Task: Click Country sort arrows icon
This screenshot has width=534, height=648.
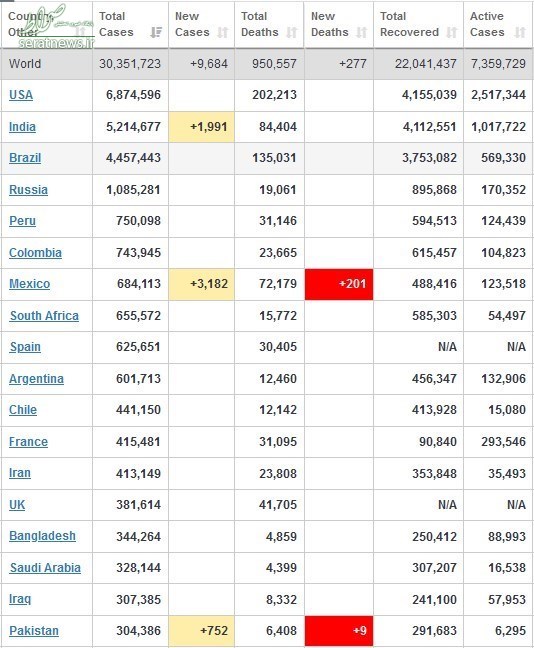Action: point(81,32)
